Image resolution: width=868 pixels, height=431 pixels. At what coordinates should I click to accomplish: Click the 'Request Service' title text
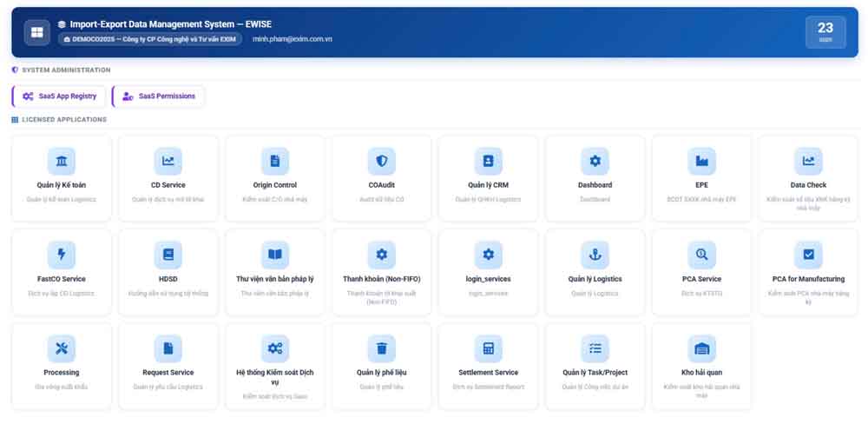pos(168,373)
